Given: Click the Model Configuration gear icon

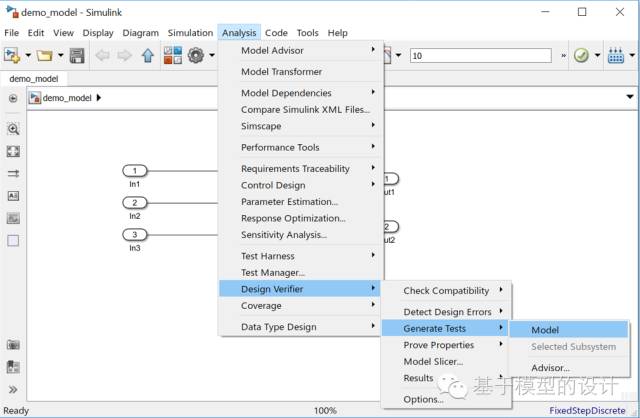Looking at the screenshot, I should [x=195, y=56].
